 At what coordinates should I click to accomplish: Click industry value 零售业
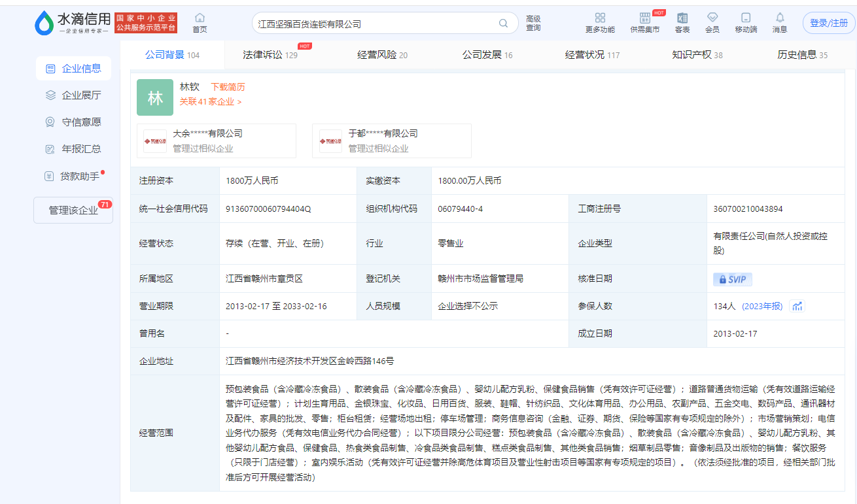[451, 243]
